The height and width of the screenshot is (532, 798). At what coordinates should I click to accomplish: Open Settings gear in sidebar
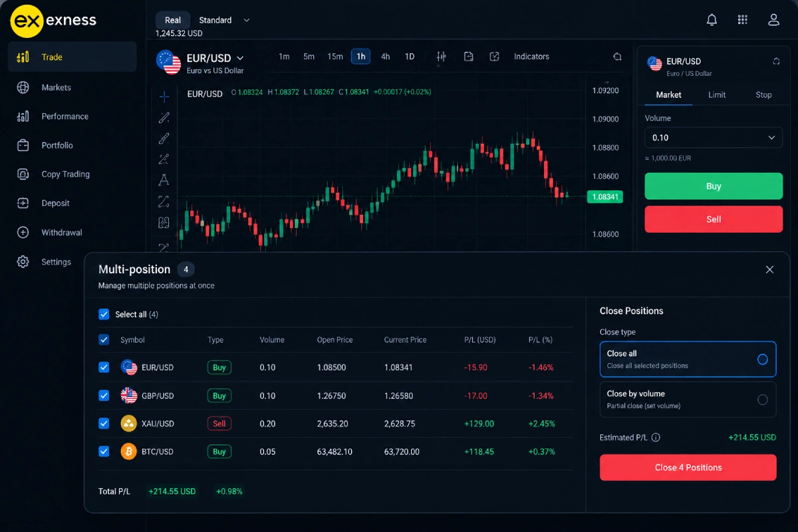click(x=23, y=262)
